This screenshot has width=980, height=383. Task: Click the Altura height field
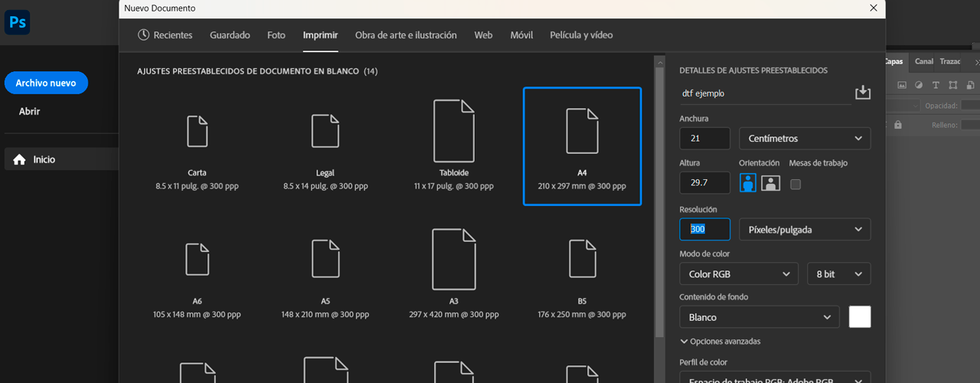(704, 183)
